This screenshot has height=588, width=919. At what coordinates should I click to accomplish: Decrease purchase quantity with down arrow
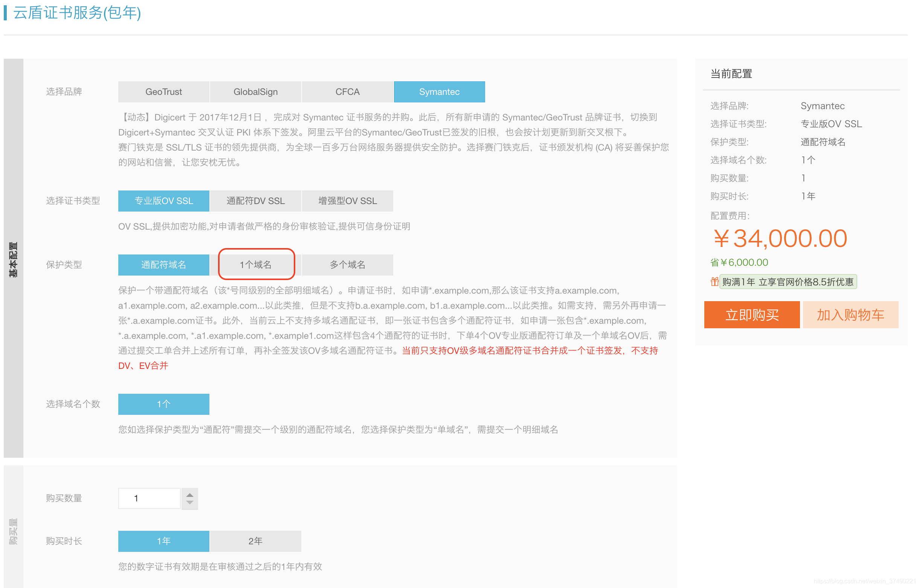click(190, 503)
